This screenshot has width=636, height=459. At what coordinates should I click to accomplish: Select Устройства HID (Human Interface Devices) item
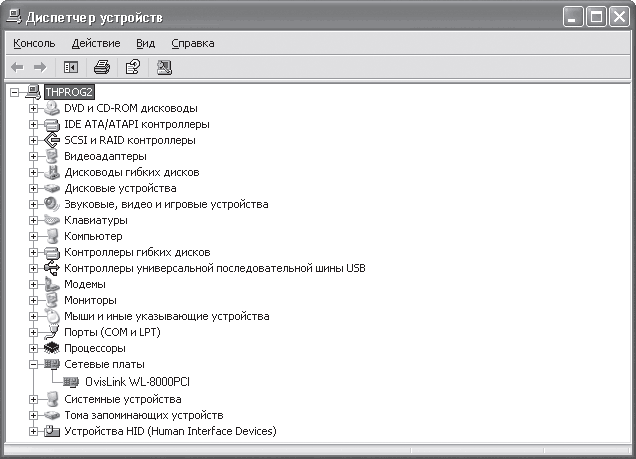coord(170,431)
